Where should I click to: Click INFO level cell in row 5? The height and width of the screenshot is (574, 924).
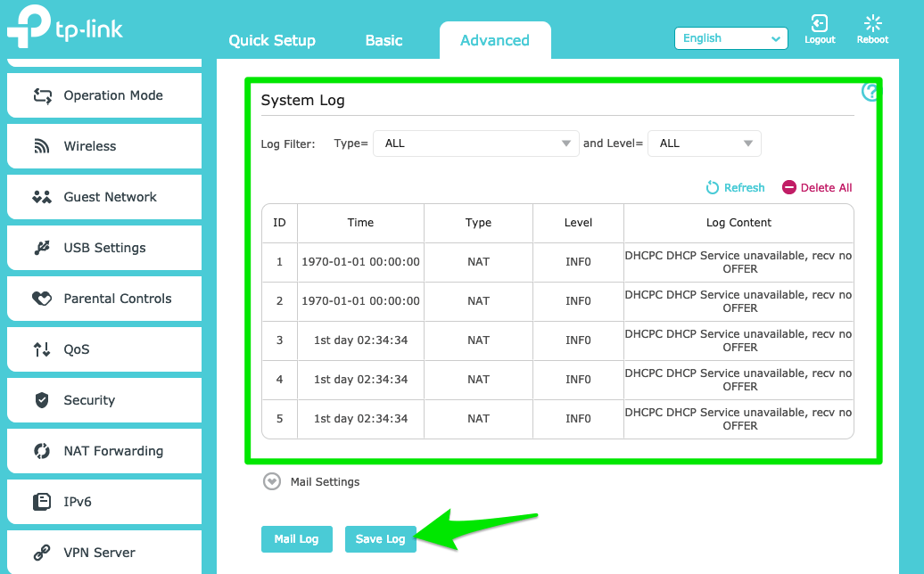(x=578, y=419)
